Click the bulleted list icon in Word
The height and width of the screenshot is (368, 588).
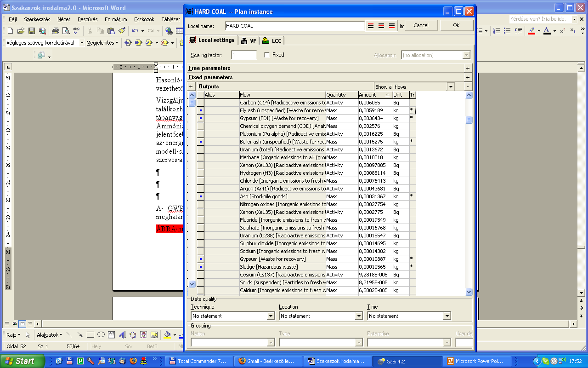pyautogui.click(x=507, y=31)
